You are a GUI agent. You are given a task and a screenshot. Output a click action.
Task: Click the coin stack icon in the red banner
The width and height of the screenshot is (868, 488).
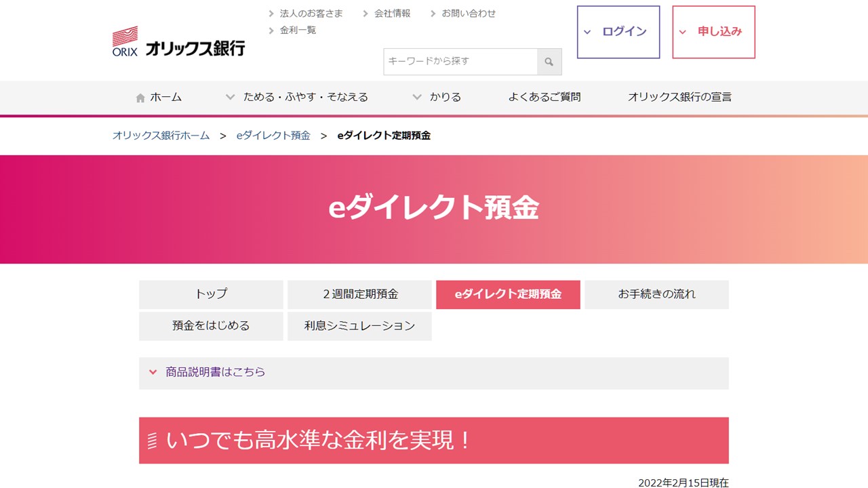pos(153,441)
